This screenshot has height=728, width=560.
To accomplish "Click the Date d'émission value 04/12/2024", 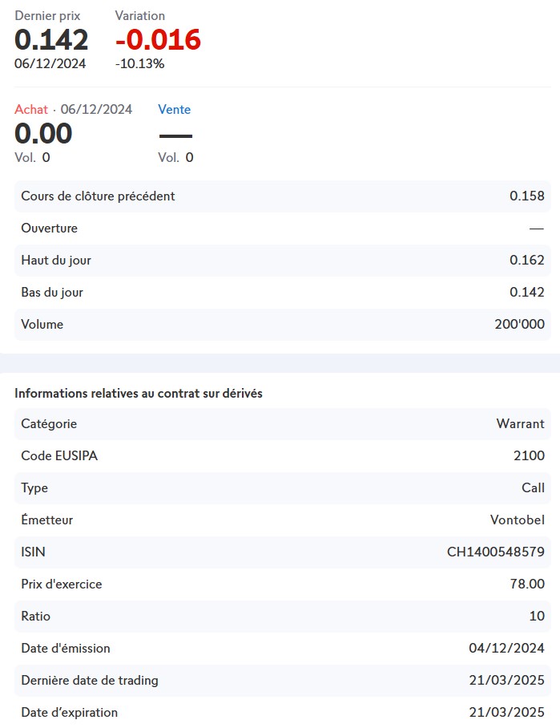I will click(506, 649).
